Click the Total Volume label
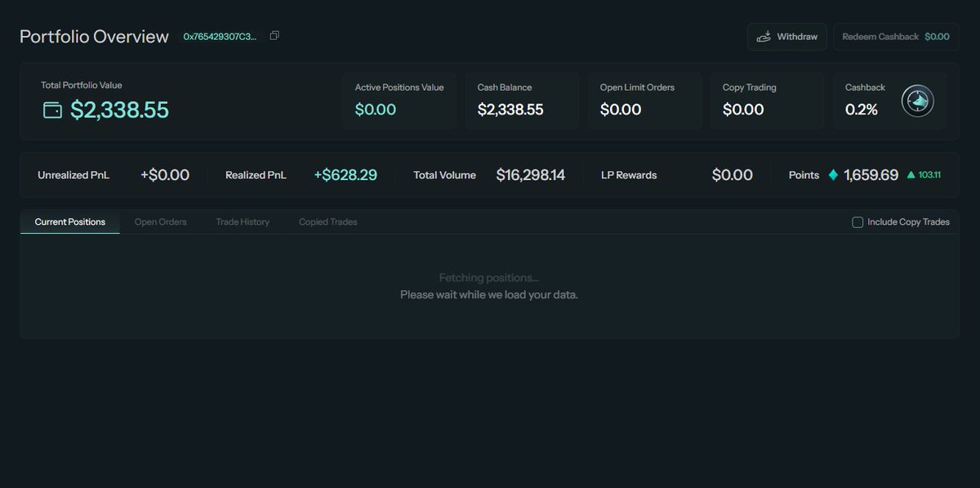 444,175
